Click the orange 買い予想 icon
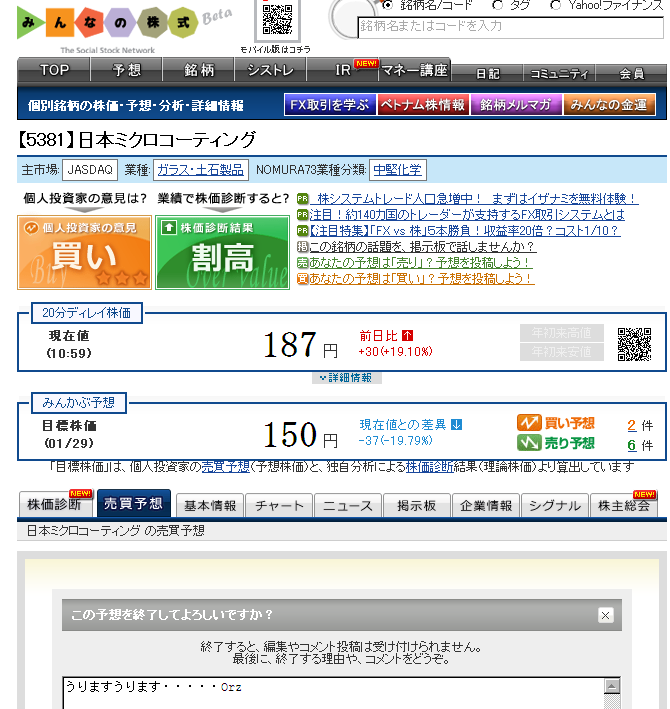This screenshot has height=709, width=670. coord(529,423)
